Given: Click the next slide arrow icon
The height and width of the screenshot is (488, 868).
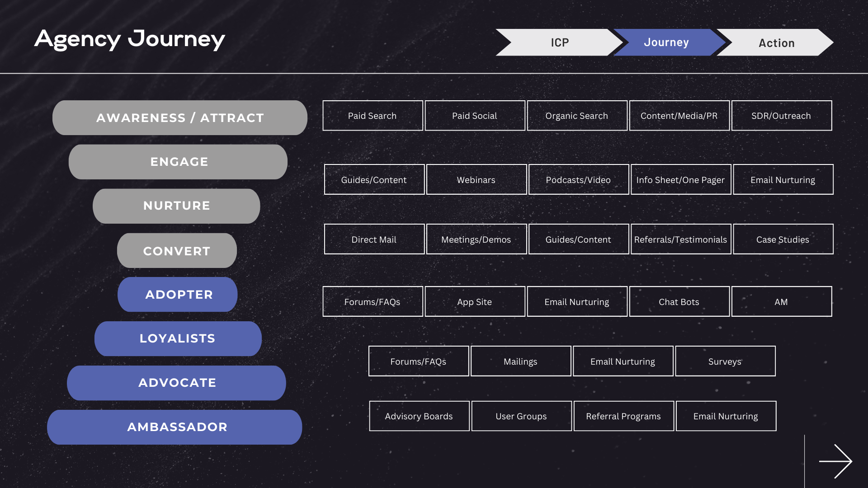Looking at the screenshot, I should pyautogui.click(x=835, y=461).
